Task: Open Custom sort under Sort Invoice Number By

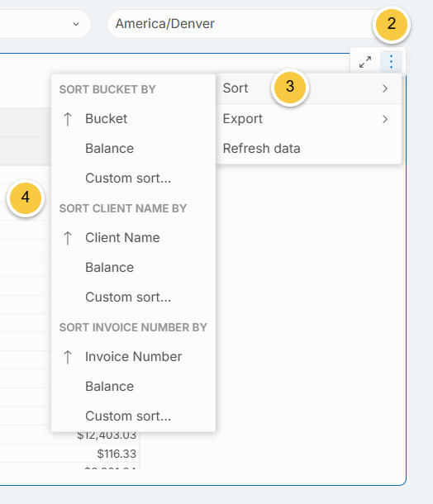Action: (133, 416)
